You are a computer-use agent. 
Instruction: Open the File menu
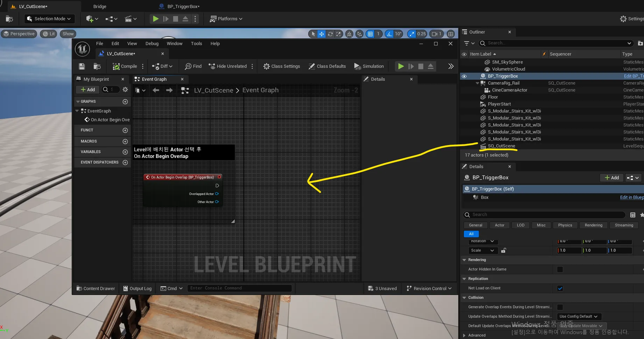coord(100,44)
